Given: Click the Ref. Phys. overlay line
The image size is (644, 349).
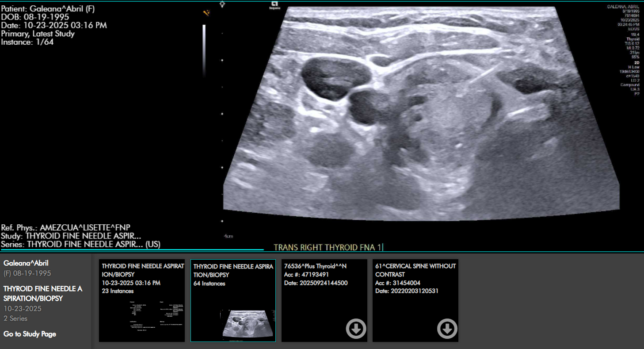Looking at the screenshot, I should pos(66,227).
